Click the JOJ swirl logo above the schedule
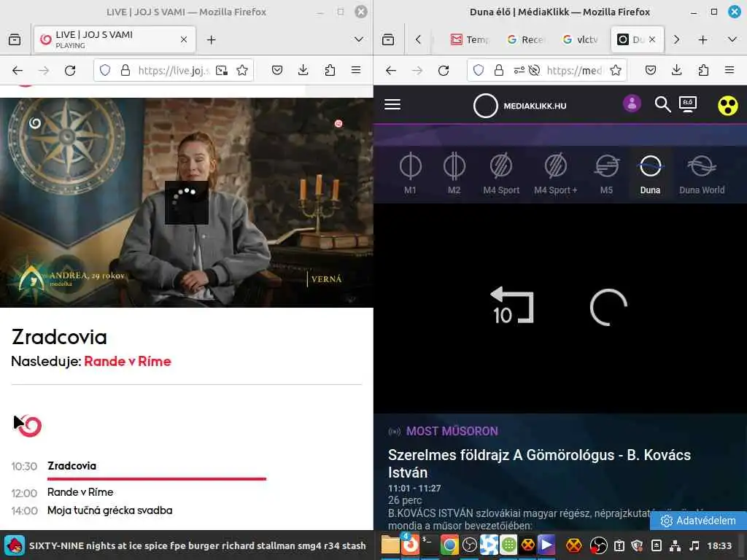 coord(31,426)
